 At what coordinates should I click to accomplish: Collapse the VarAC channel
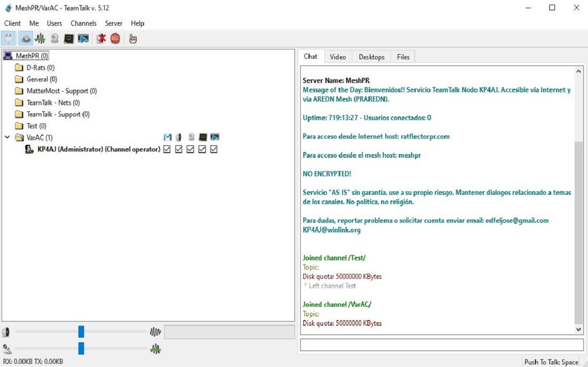click(x=7, y=137)
